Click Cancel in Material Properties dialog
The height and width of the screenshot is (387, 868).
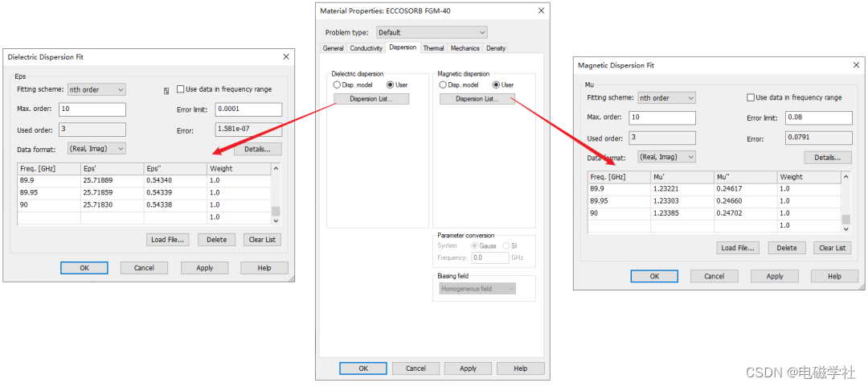pyautogui.click(x=416, y=368)
